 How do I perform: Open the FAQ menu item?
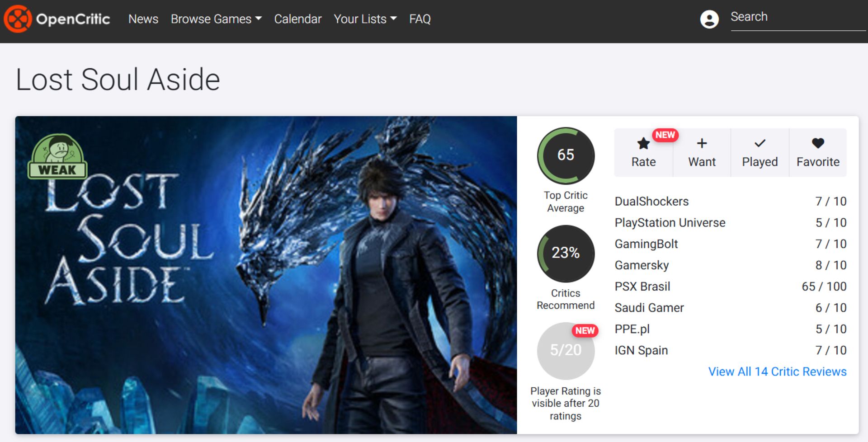[x=420, y=19]
